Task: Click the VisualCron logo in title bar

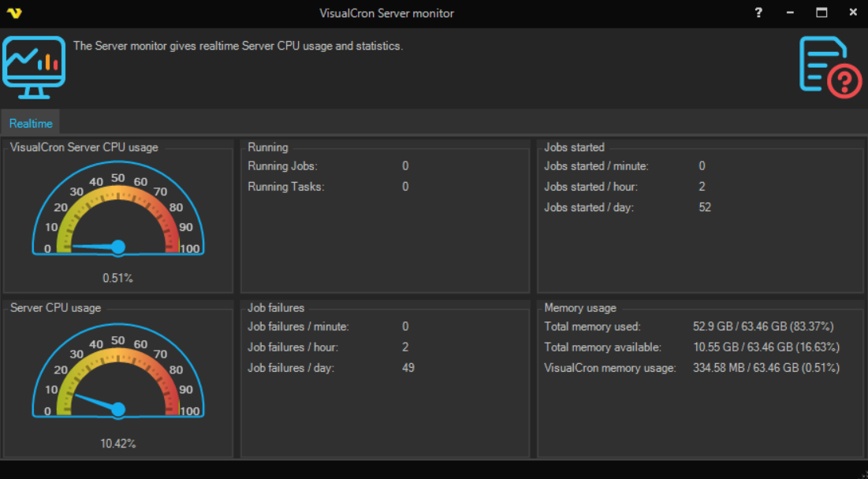Action: click(x=13, y=13)
